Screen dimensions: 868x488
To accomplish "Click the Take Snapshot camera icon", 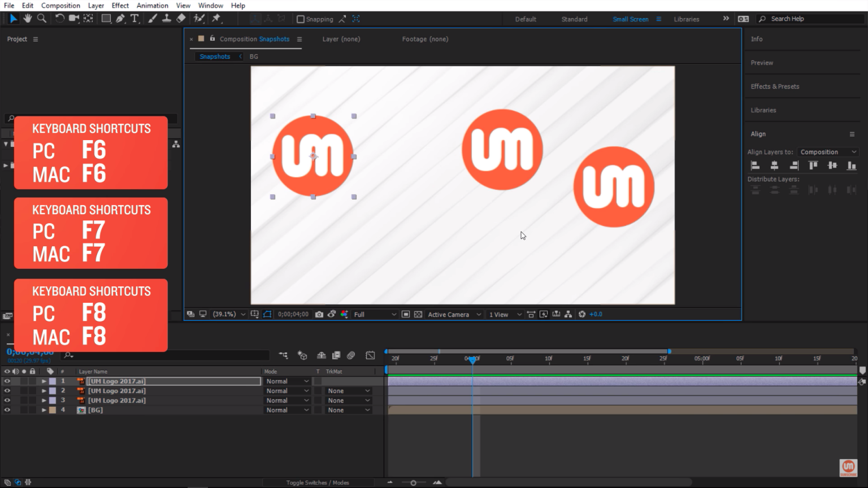I will pos(319,314).
